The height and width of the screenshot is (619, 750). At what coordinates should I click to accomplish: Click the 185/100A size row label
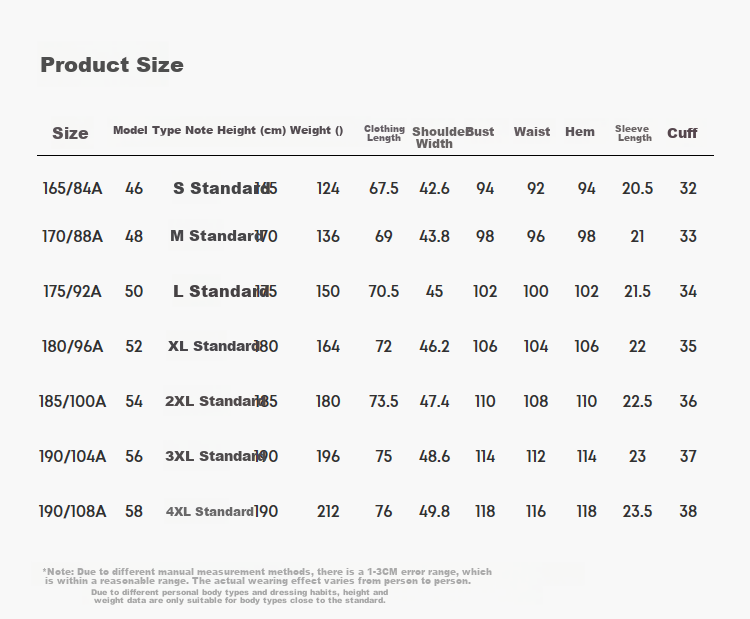click(72, 401)
